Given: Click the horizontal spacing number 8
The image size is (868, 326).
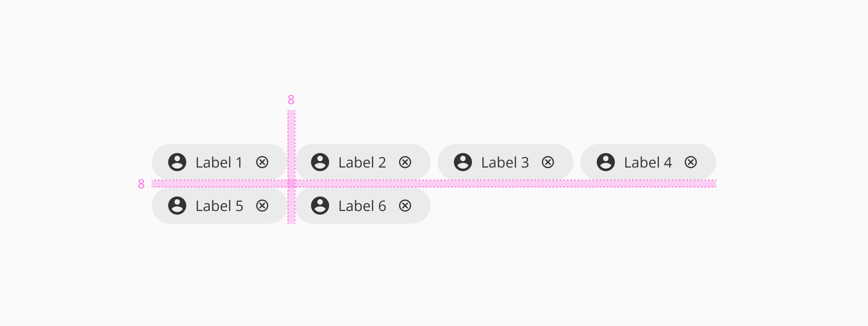Looking at the screenshot, I should (x=291, y=100).
